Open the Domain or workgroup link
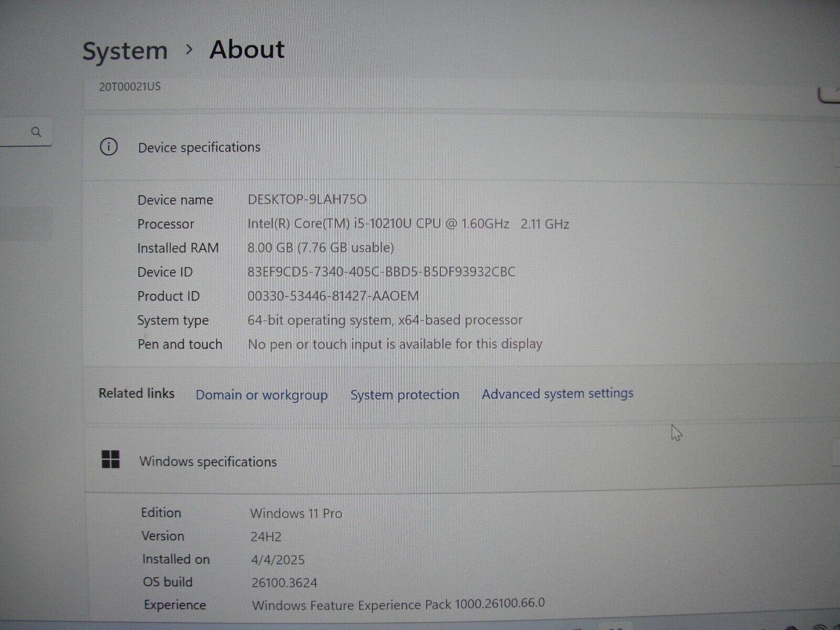Viewport: 840px width, 630px height. click(x=261, y=394)
